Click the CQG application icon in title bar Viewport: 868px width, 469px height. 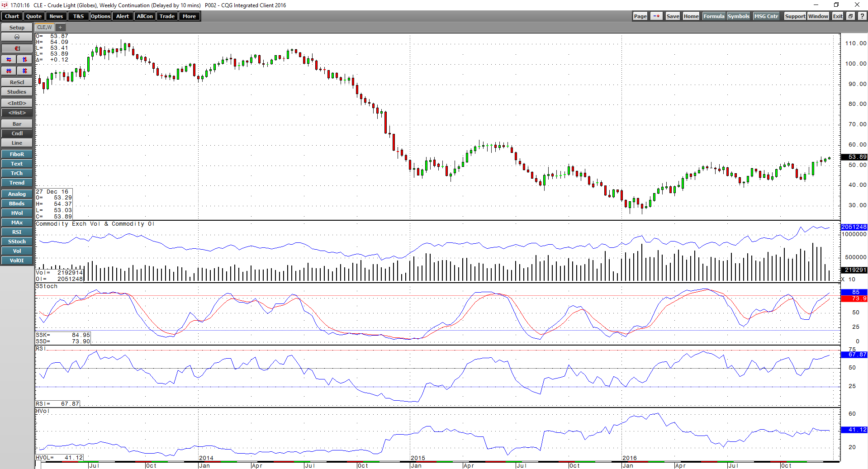tap(5, 5)
